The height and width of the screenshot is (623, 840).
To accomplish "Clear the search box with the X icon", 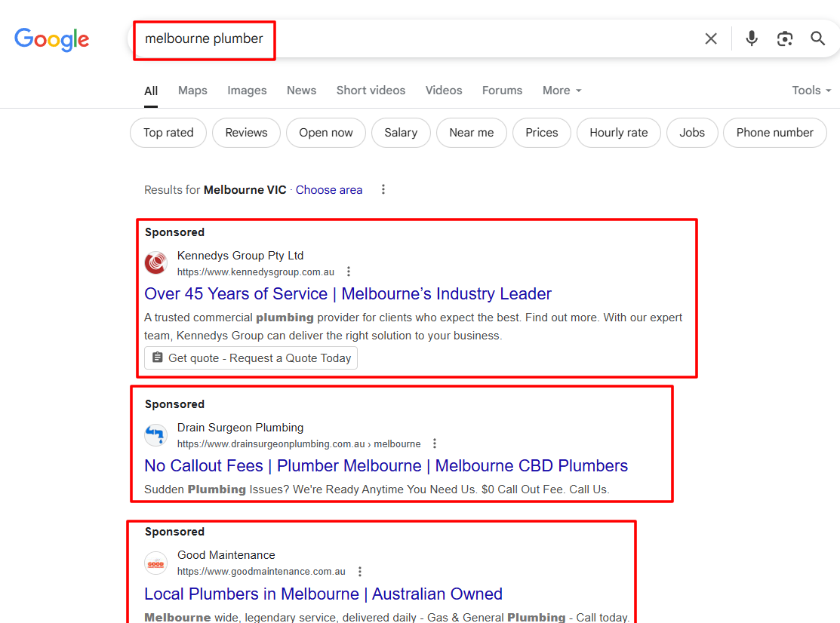I will pyautogui.click(x=711, y=38).
